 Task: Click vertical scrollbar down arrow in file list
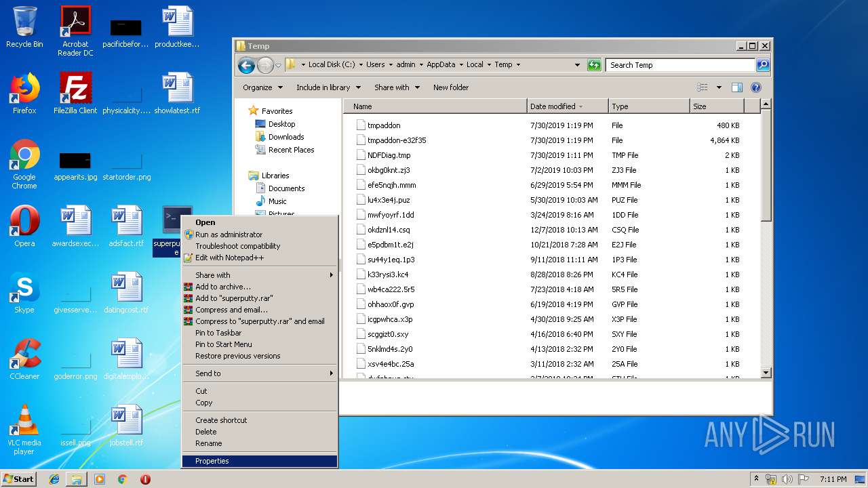coord(766,373)
